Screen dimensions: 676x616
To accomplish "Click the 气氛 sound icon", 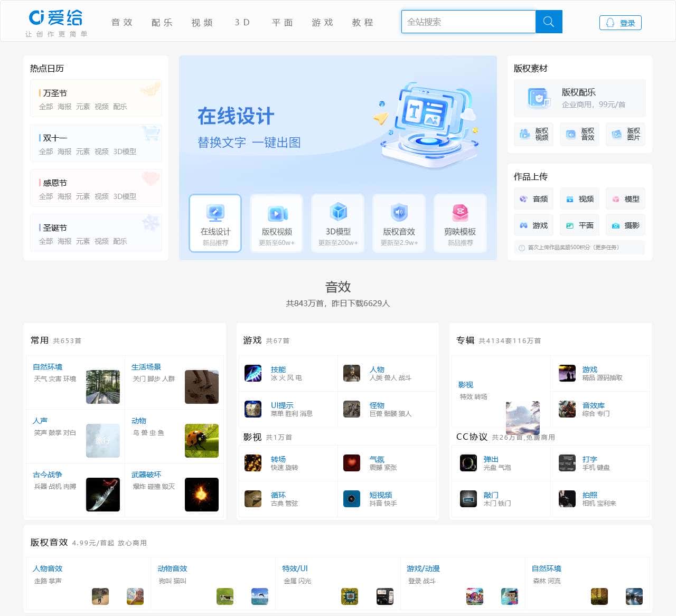I will 352,463.
